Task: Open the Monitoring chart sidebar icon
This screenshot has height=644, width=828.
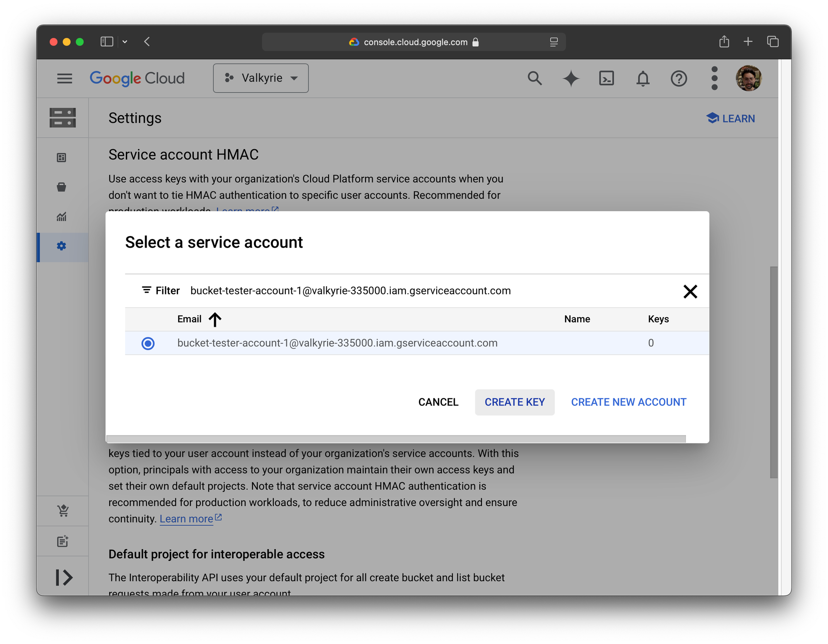Action: 62,217
